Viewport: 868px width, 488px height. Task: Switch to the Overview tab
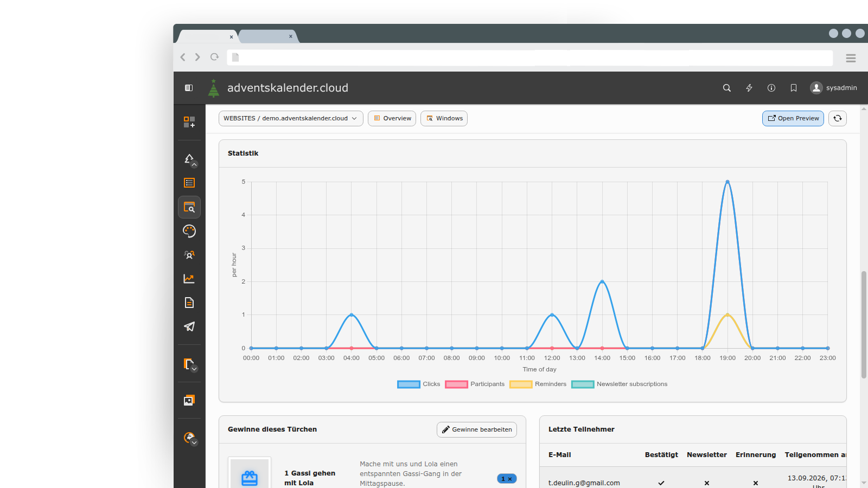[392, 118]
